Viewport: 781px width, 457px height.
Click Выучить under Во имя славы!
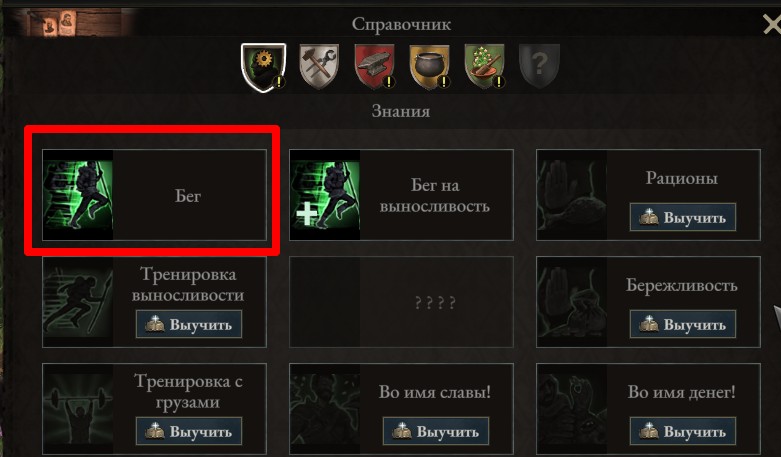tap(436, 431)
